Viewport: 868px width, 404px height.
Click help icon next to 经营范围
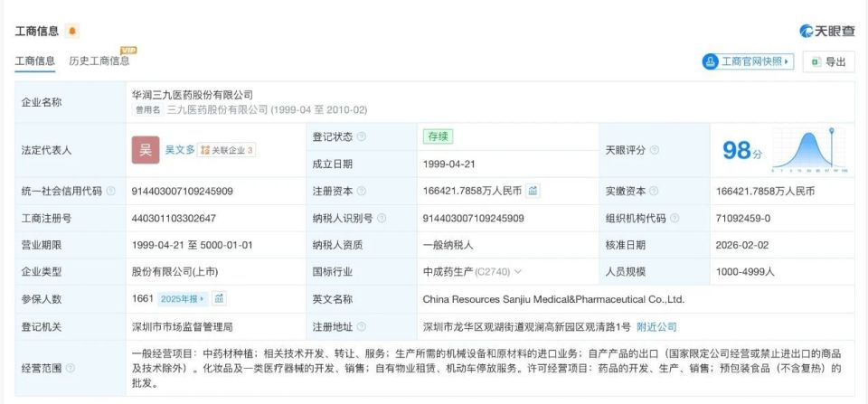[x=71, y=368]
